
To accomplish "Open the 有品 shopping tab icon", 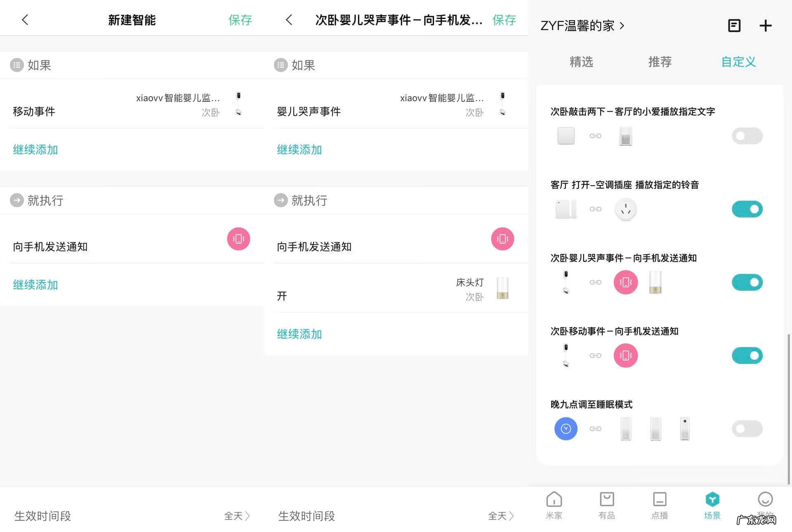I will point(606,504).
